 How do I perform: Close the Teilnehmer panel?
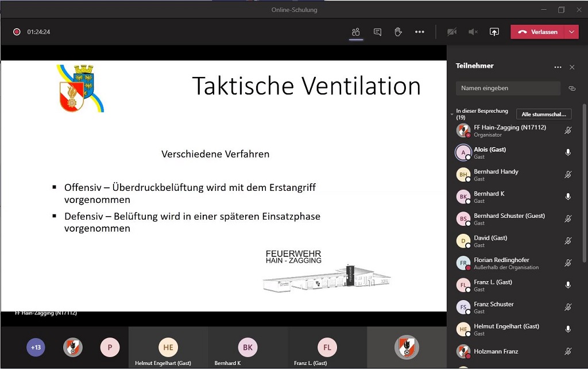(572, 67)
